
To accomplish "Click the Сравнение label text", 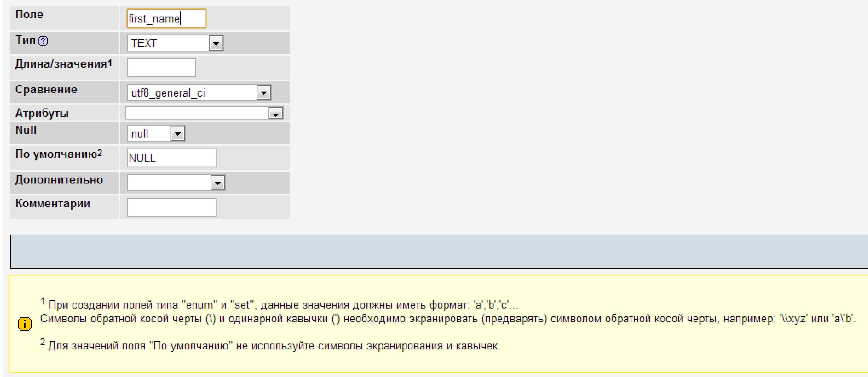I will coord(46,89).
